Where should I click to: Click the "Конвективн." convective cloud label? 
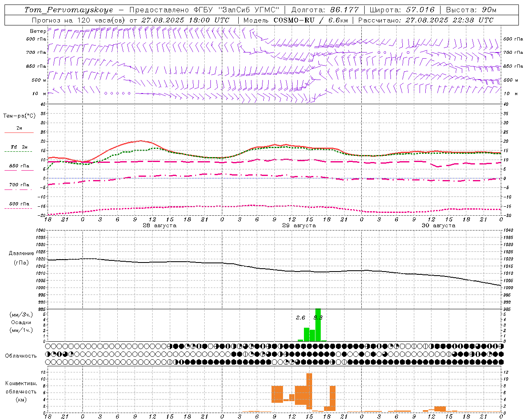[x=21, y=383]
